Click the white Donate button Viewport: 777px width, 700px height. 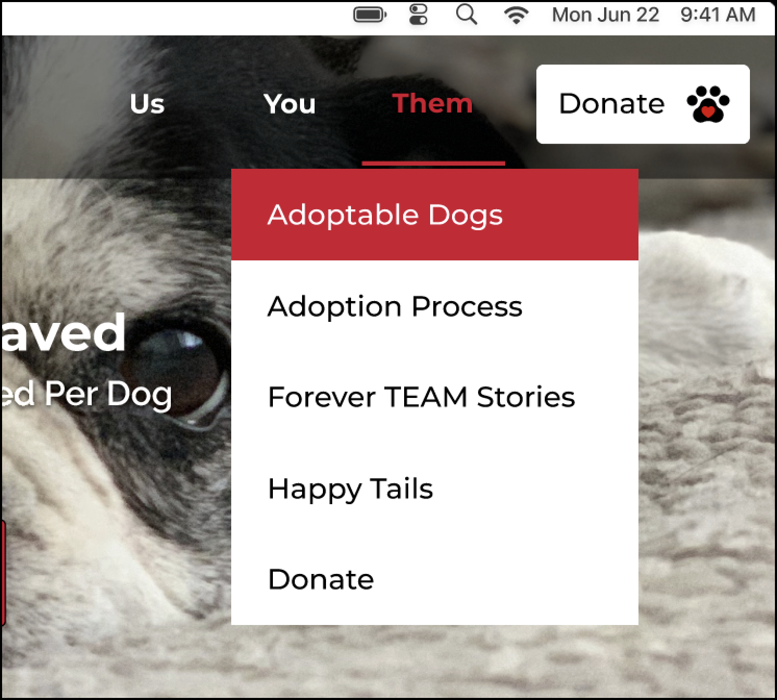[643, 104]
